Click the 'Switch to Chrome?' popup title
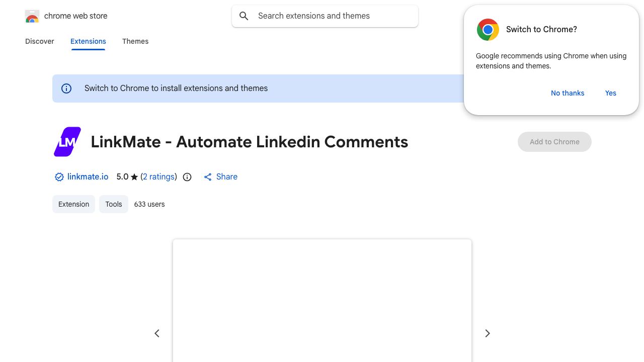644x362 pixels. coord(541,30)
